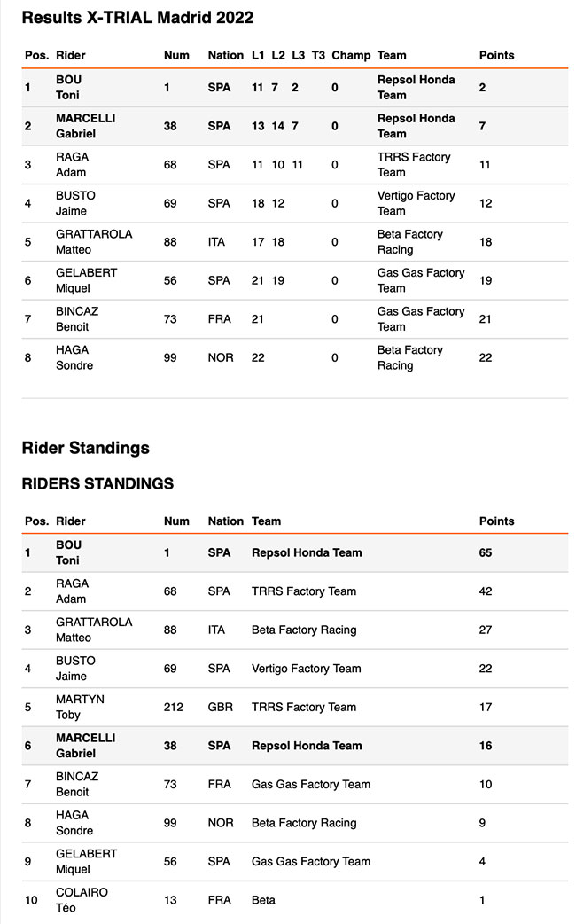Click the 'NOR' nation cell in the results table
The width and height of the screenshot is (576, 924).
click(x=221, y=357)
